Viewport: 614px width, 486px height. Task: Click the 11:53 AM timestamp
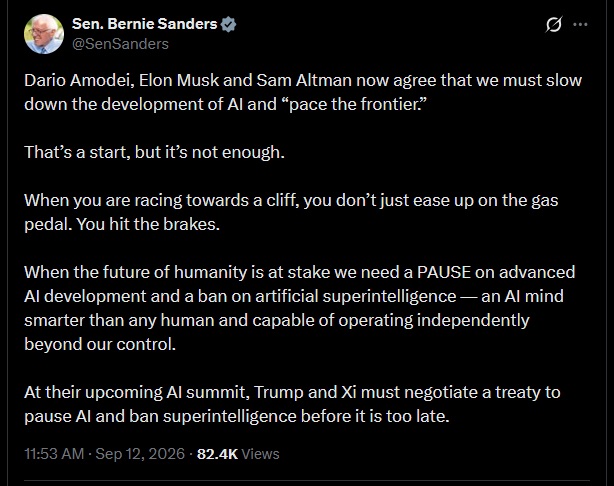pos(54,454)
